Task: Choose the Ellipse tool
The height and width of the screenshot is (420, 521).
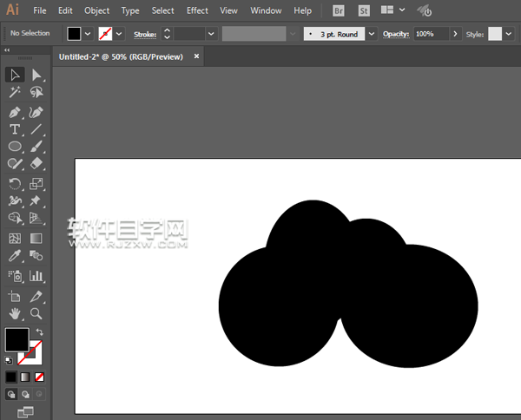Action: pyautogui.click(x=16, y=147)
